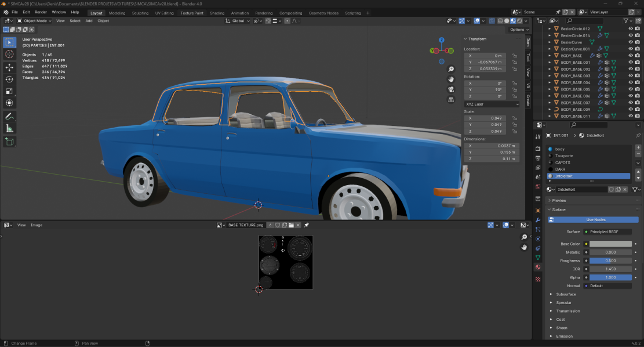
Task: Pick the Annotate pencil tool
Action: tap(9, 116)
